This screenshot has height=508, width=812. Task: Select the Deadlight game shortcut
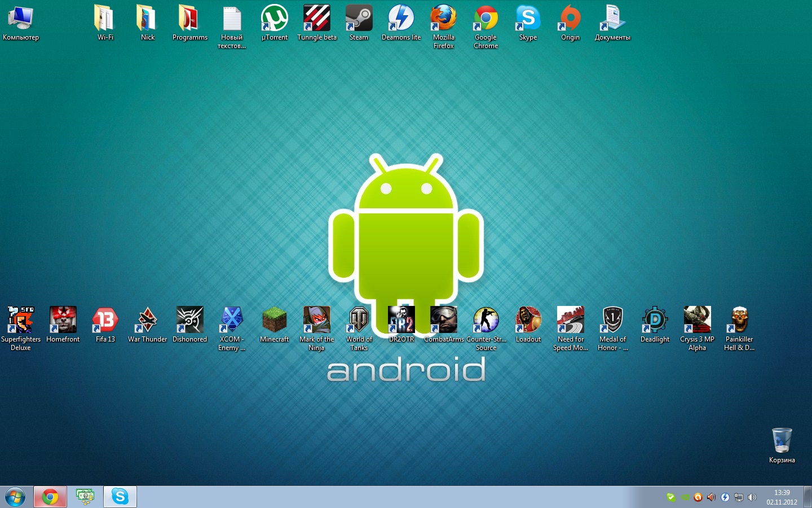[x=655, y=325]
